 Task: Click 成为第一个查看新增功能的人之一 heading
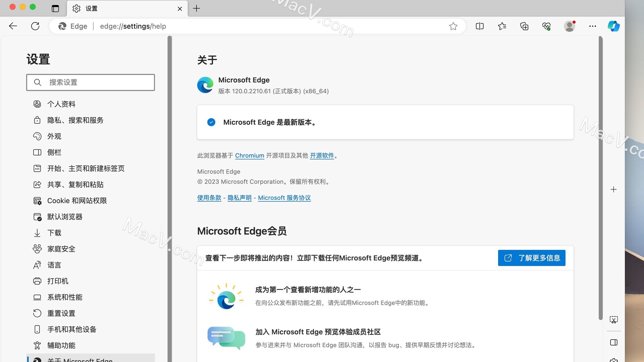308,290
